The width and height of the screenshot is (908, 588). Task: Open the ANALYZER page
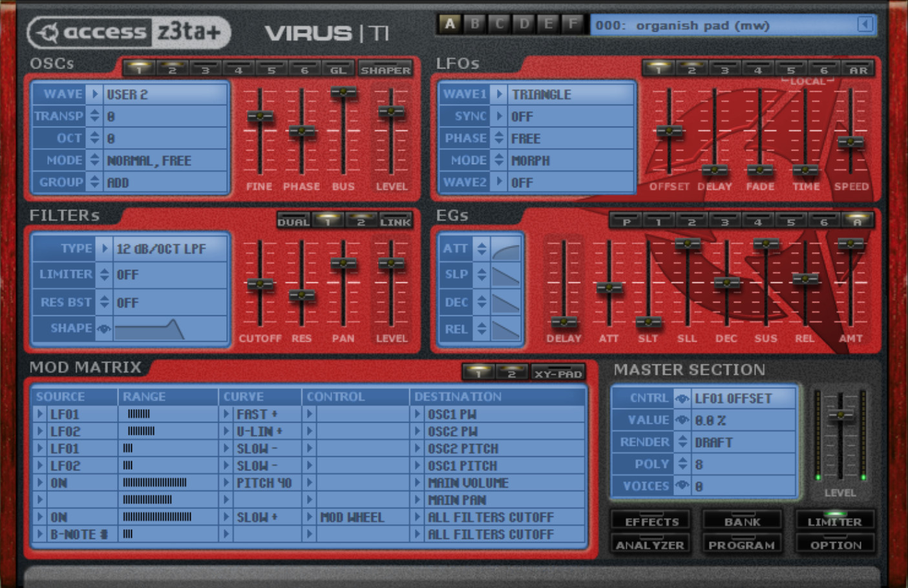(x=649, y=544)
